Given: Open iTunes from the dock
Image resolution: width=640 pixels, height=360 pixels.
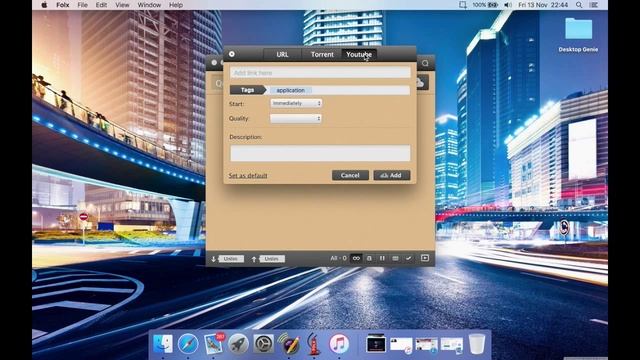Looking at the screenshot, I should (339, 344).
